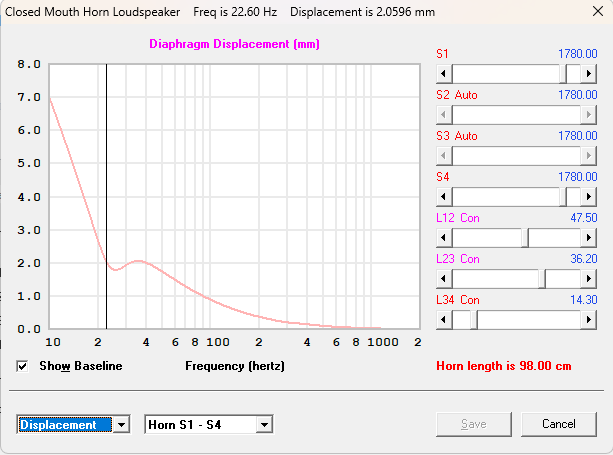
Task: Open the Horn S1 - S4 dropdown
Action: point(264,425)
